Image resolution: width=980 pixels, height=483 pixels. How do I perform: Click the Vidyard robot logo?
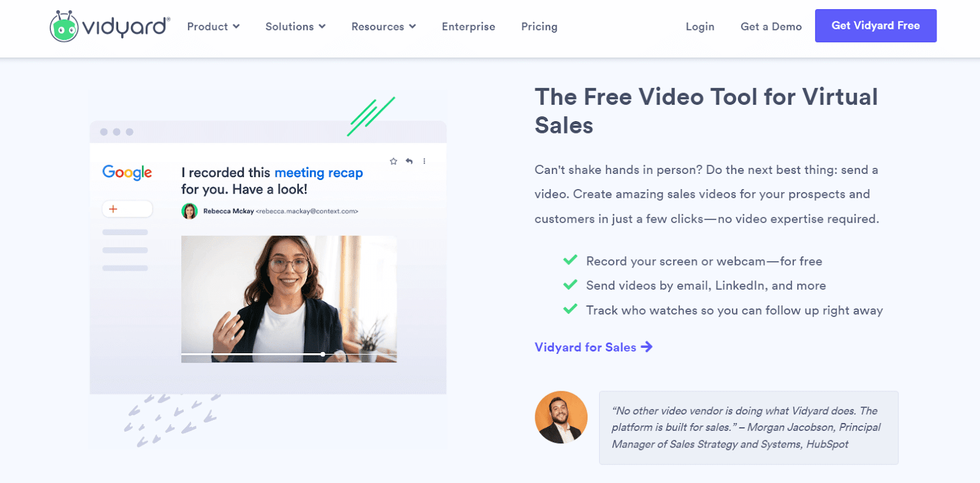(64, 26)
